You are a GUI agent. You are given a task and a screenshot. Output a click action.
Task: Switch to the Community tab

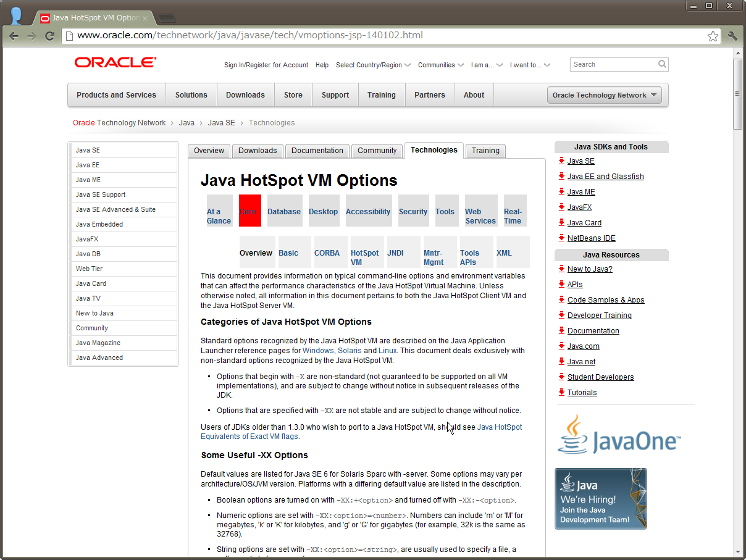pyautogui.click(x=377, y=151)
